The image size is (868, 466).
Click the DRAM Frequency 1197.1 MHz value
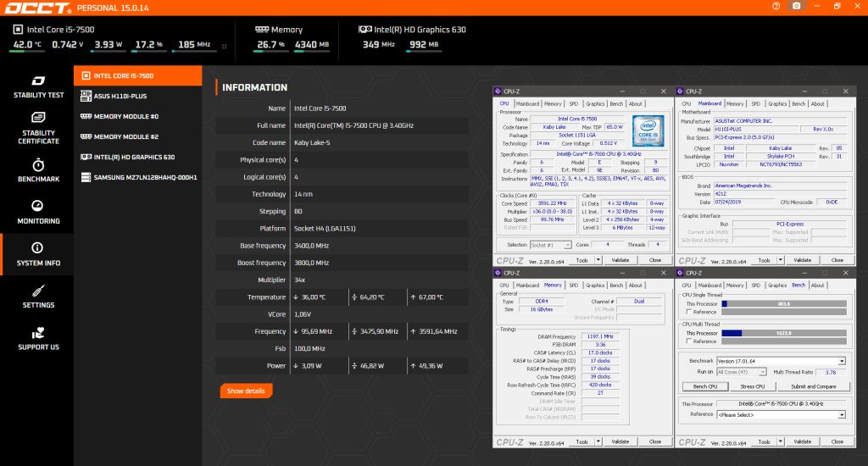(600, 336)
